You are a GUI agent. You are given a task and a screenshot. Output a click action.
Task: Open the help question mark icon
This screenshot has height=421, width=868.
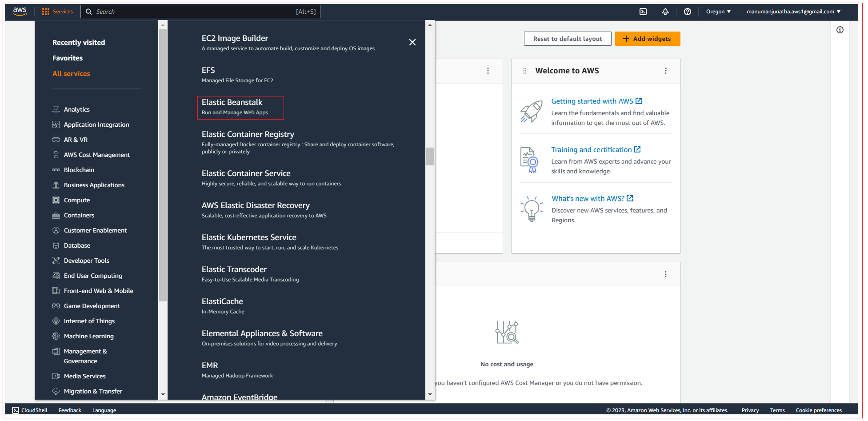click(x=688, y=12)
